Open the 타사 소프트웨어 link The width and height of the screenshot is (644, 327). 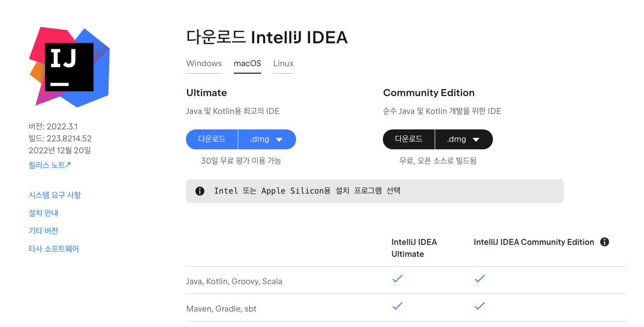point(54,249)
